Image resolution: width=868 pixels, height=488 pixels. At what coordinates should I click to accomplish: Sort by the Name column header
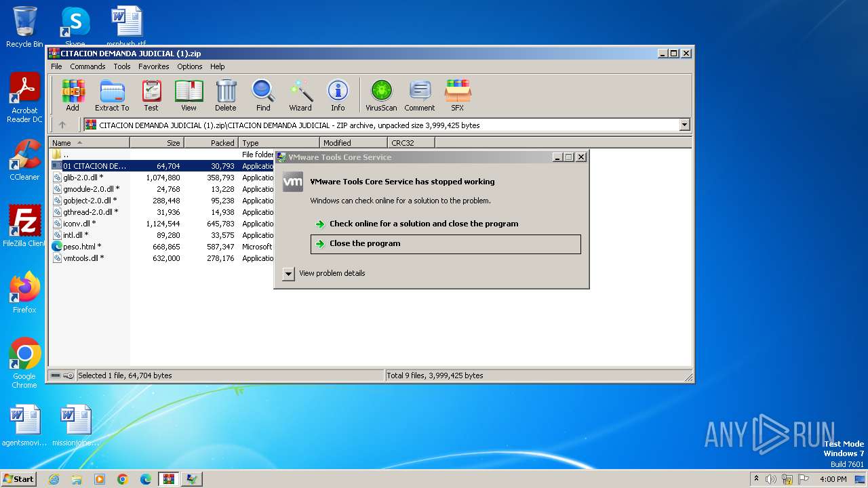point(89,143)
